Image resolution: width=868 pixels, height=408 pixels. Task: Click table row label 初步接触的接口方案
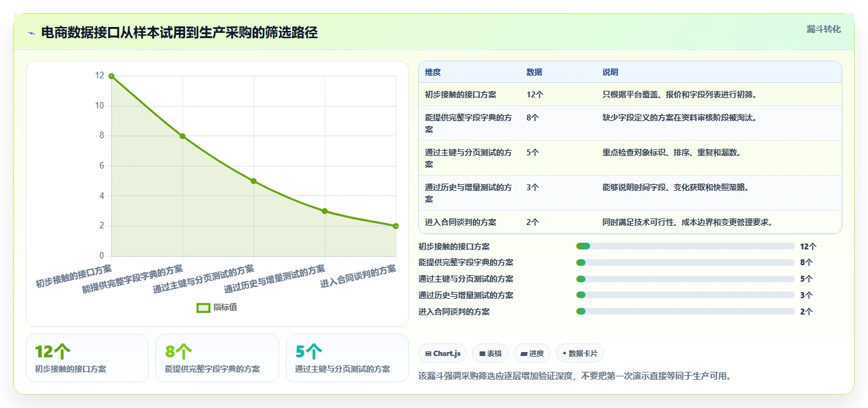[460, 94]
